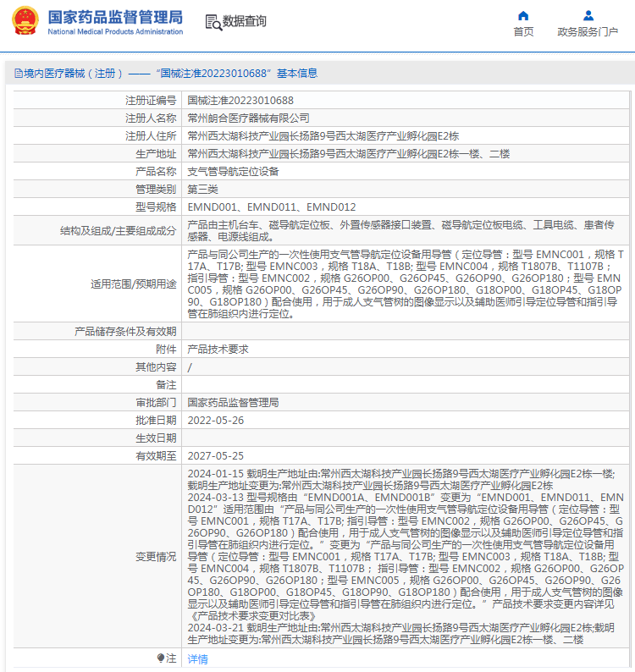
Task: Click the lightbulb icon beside 注
Action: coord(161,658)
